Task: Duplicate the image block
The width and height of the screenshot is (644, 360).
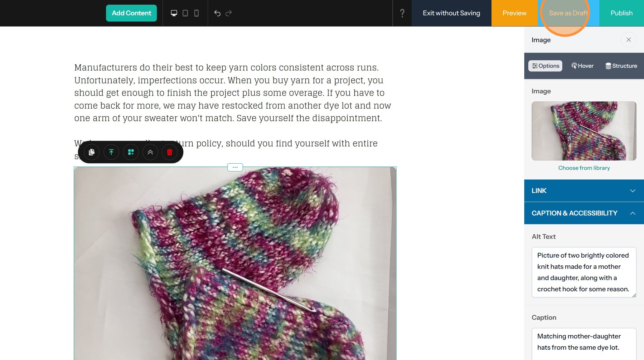Action: [x=92, y=152]
